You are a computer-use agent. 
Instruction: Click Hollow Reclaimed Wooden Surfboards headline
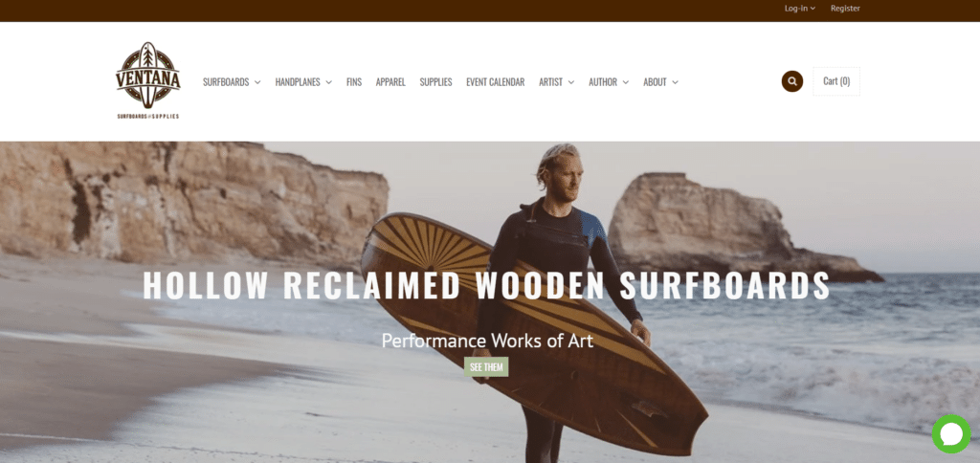click(486, 285)
